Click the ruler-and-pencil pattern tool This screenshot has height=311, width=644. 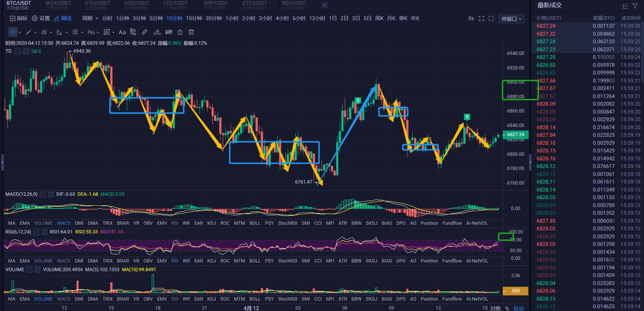133,32
